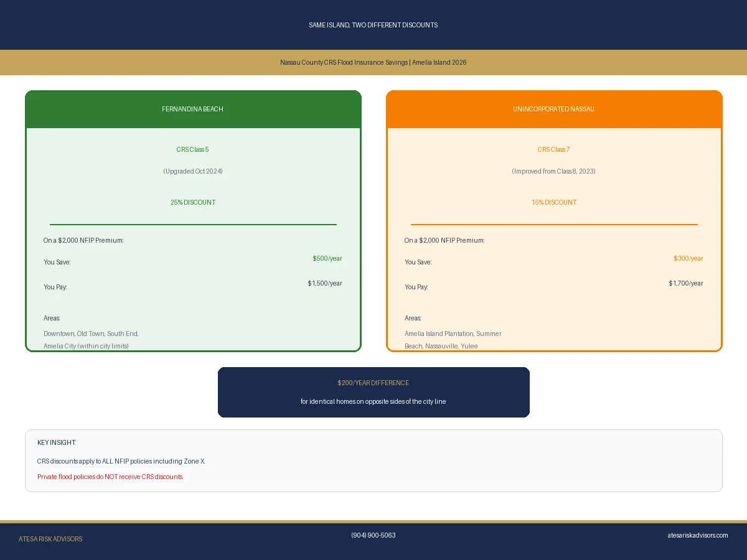Click the UNINCORPORATED NASSAU orange header
This screenshot has height=560, width=747.
tap(554, 110)
